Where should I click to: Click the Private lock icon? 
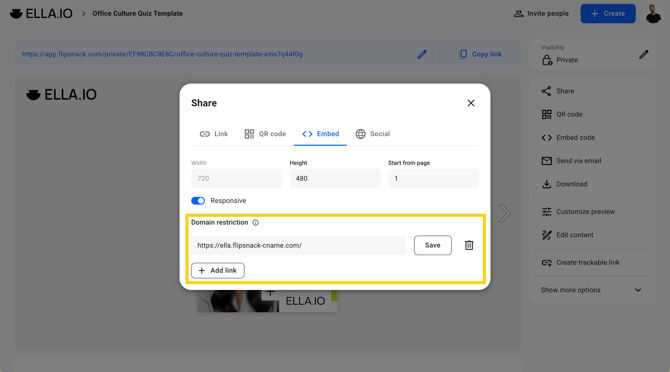pyautogui.click(x=547, y=60)
